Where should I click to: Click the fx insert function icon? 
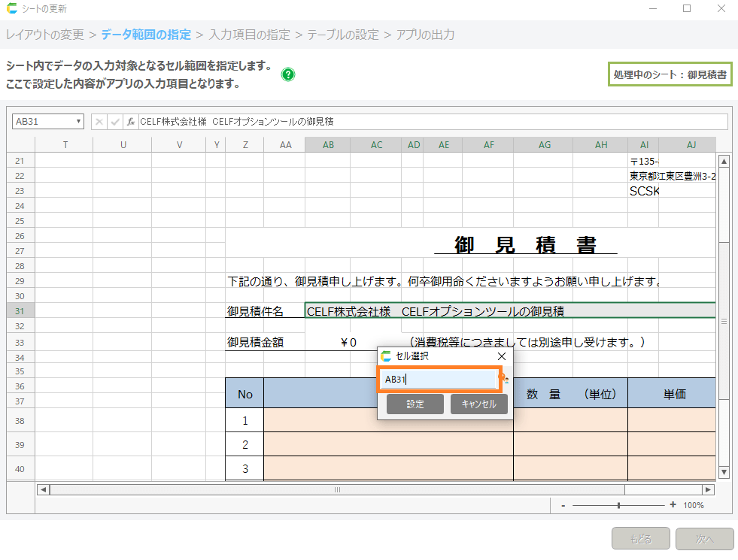(x=131, y=122)
